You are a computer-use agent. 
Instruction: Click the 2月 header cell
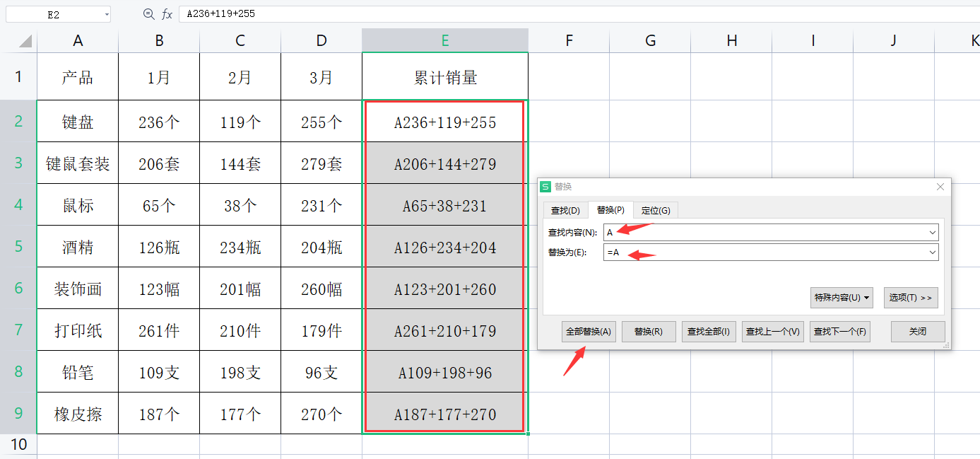(x=240, y=77)
